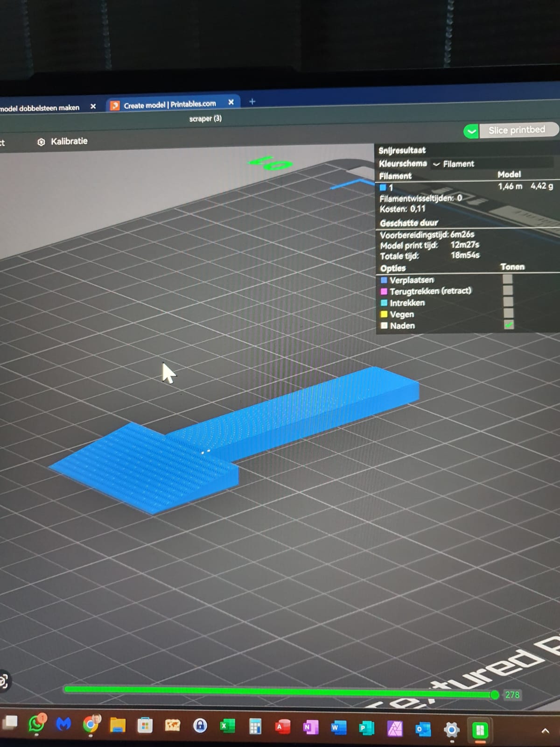Click the Voorbereidingstijd 6m26s text
This screenshot has width=560, height=747.
coord(427,234)
